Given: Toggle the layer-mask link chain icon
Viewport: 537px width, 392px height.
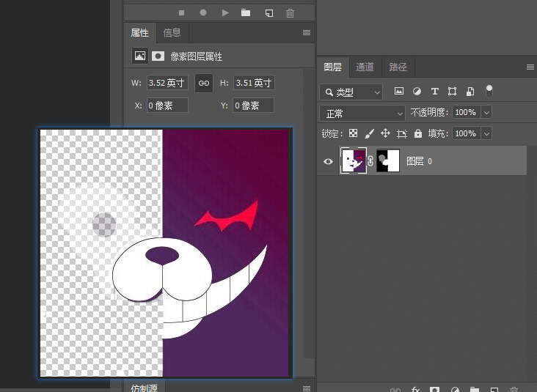Looking at the screenshot, I should click(x=370, y=160).
